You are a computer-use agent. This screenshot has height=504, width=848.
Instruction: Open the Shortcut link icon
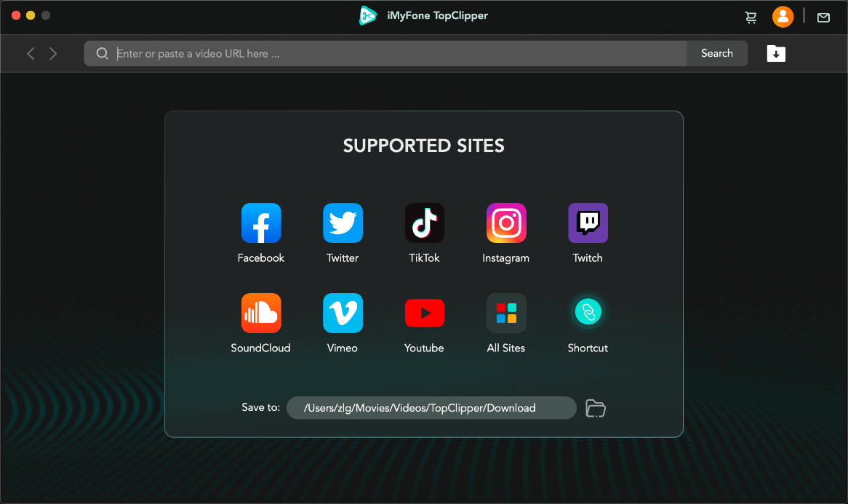click(x=588, y=313)
